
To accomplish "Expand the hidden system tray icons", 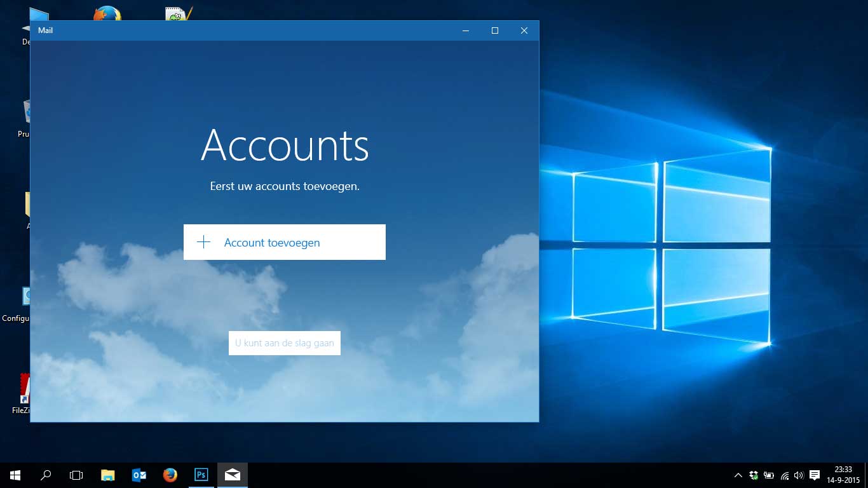I will pos(738,475).
